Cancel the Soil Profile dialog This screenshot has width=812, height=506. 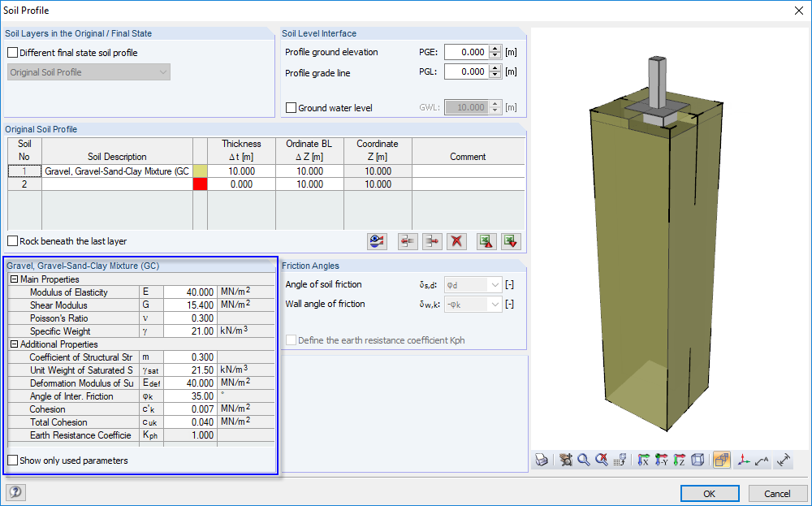[x=777, y=493]
